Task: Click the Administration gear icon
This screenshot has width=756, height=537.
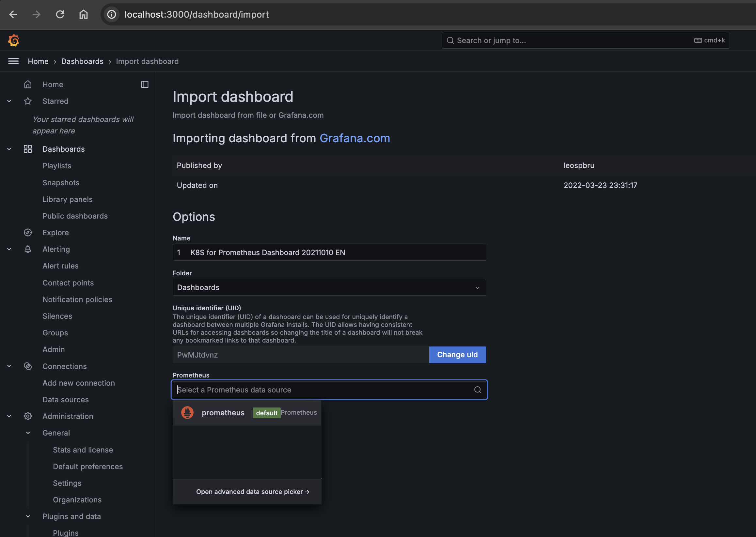Action: point(28,416)
